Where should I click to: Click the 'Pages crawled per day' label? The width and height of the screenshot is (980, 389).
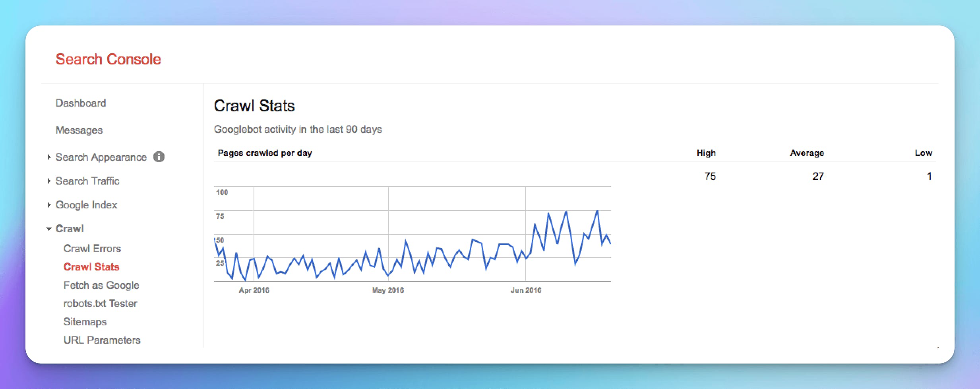(265, 153)
